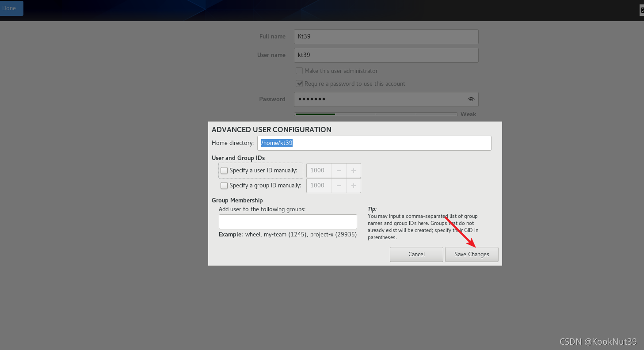Click the group membership input field
The image size is (644, 350).
288,222
